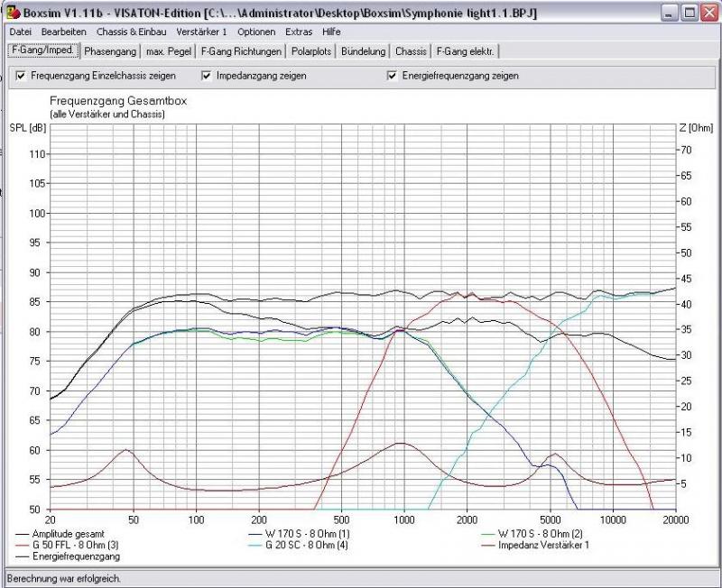
Task: Click the 70 Ohm impedance axis value
Action: 686,150
